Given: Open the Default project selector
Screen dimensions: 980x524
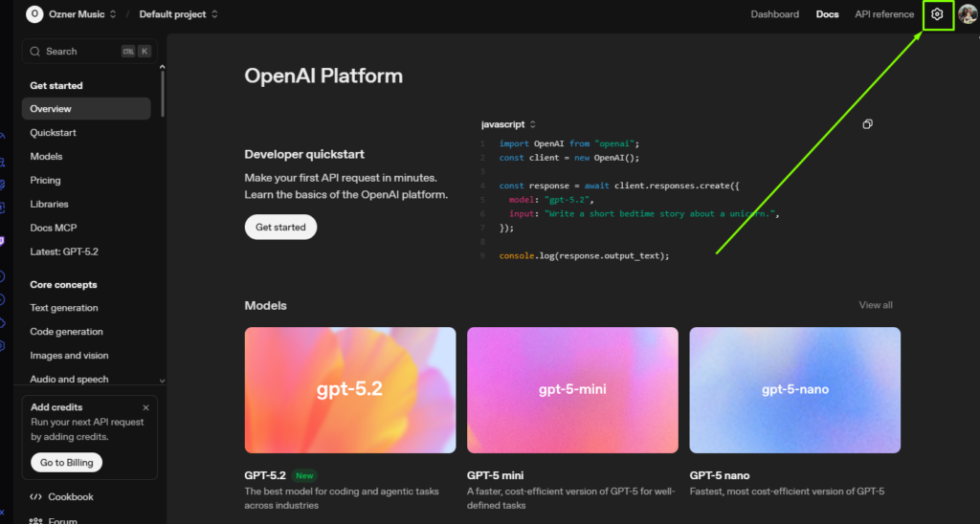Looking at the screenshot, I should (x=178, y=14).
